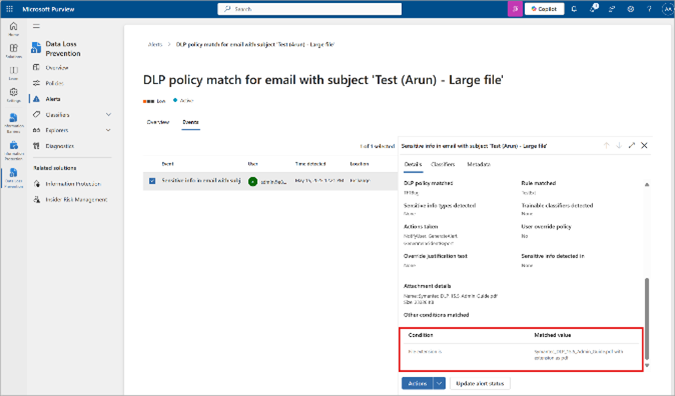Open notifications bell in top bar
The image size is (675, 396).
click(x=574, y=9)
